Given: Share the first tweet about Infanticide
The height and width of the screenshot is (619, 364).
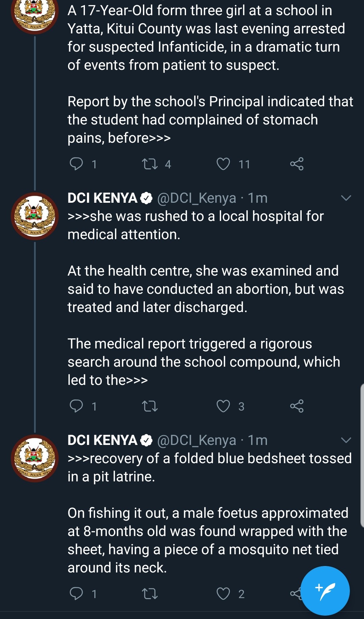Looking at the screenshot, I should (297, 164).
